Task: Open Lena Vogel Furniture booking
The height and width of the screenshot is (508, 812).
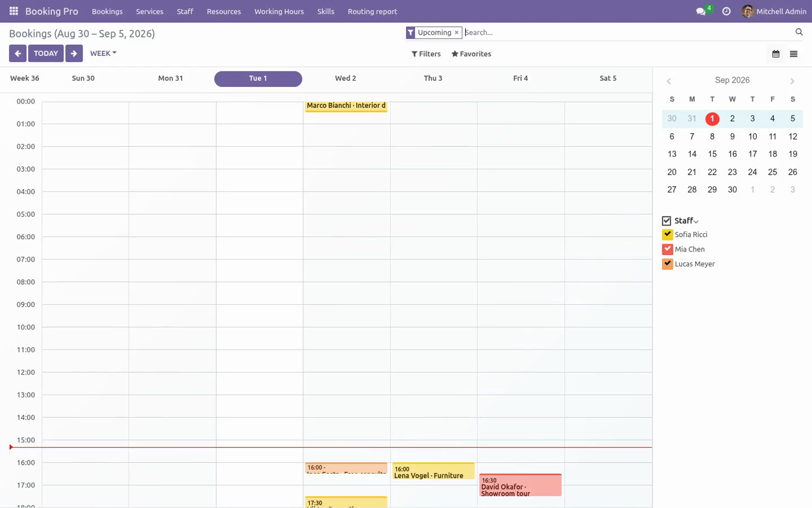Action: click(x=433, y=471)
